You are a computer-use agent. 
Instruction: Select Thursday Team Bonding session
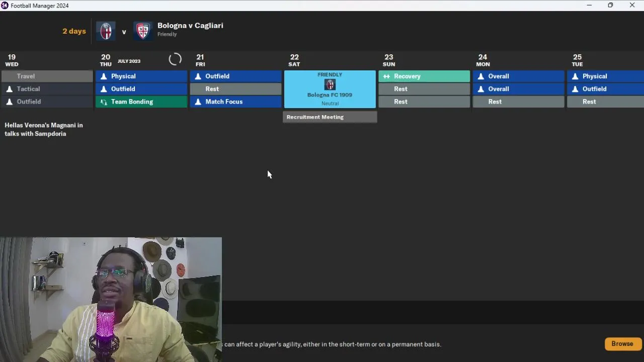point(141,102)
